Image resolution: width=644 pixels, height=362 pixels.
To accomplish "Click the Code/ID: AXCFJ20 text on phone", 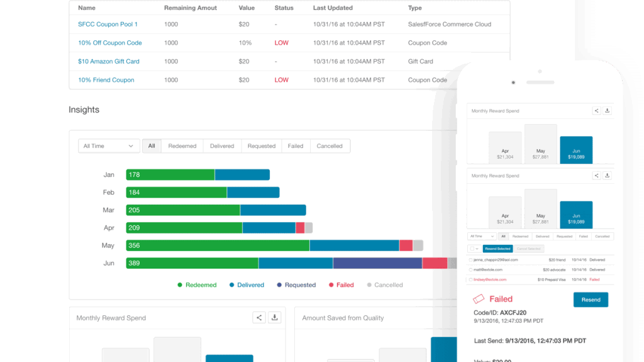I will point(500,313).
